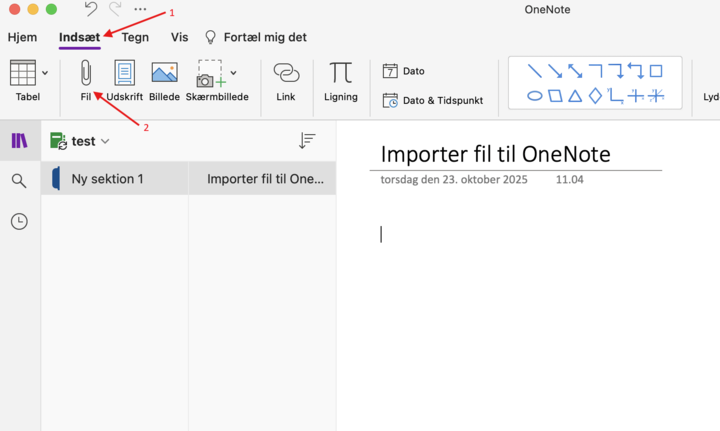Insert a file printout with Udskrift
The width and height of the screenshot is (720, 431).
point(124,74)
